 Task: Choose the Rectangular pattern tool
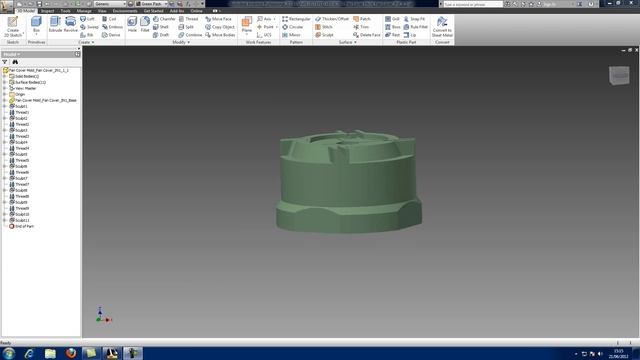pos(296,19)
